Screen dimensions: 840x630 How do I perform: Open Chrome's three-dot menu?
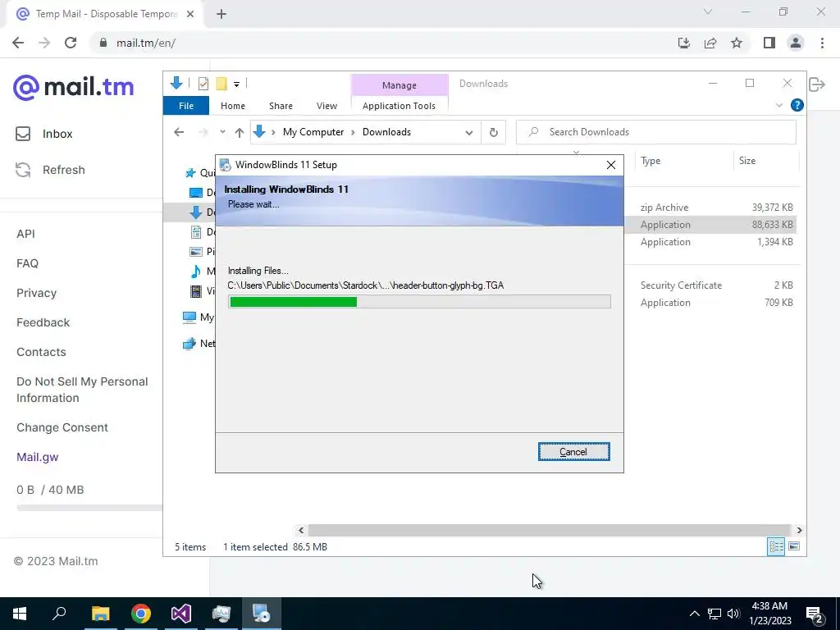click(x=822, y=43)
